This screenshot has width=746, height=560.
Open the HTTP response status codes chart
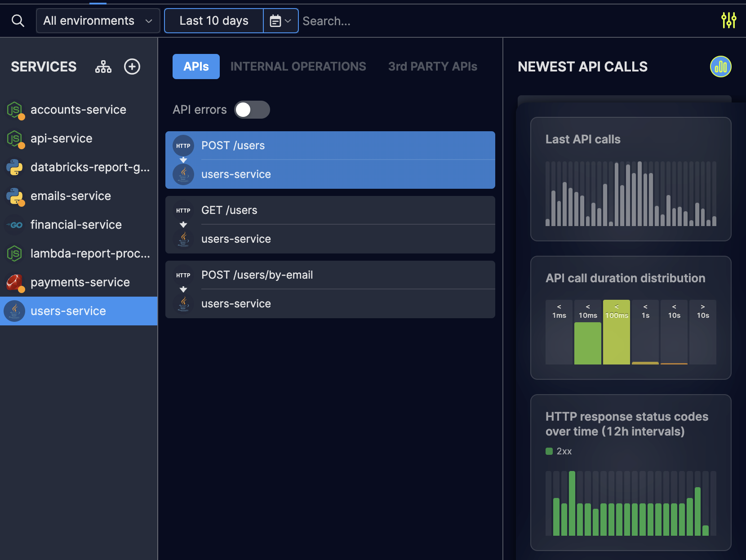point(631,503)
